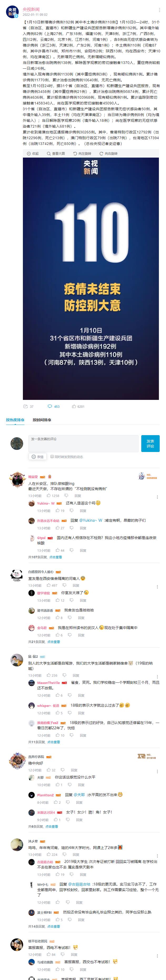Open the 表情 emoji picker
Viewport: 166px width, 980px height.
[x=37, y=456]
